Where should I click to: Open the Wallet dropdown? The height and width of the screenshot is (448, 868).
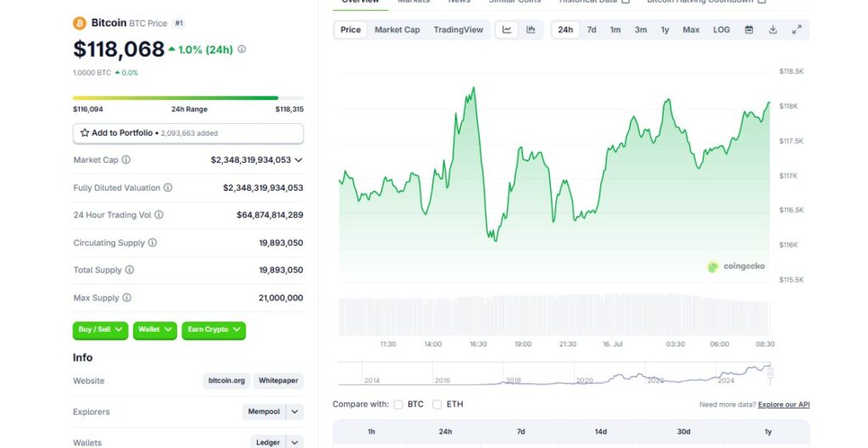[155, 330]
